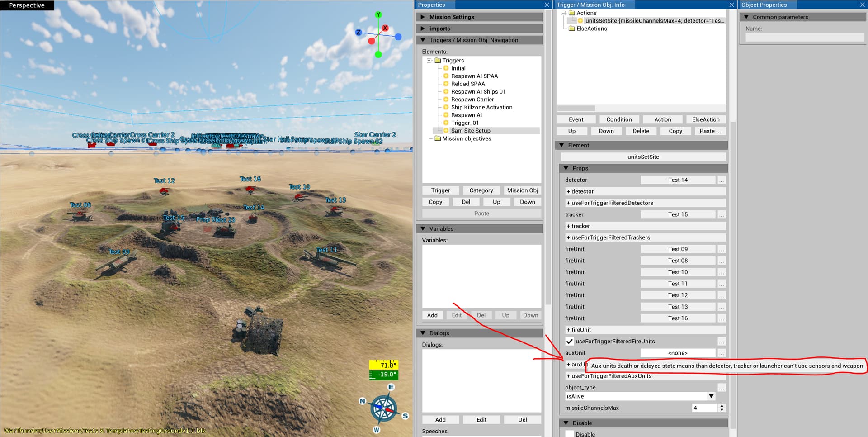The height and width of the screenshot is (437, 868).
Task: Click the Perspective viewport label
Action: pos(27,5)
